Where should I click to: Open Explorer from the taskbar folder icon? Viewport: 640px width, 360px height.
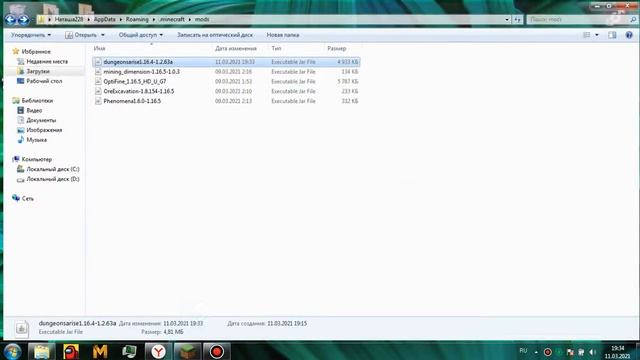coord(42,351)
